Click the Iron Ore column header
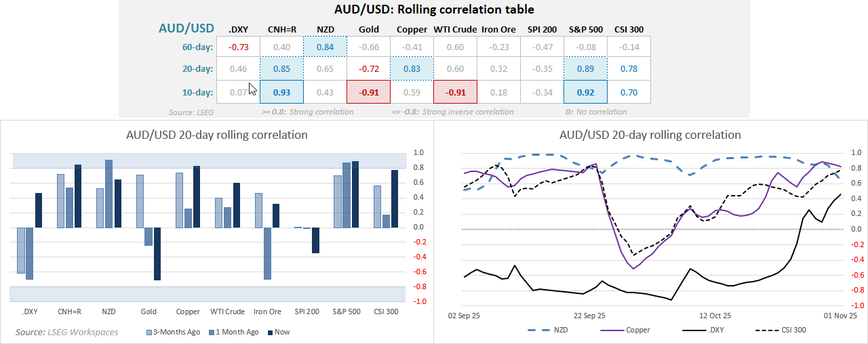 point(498,29)
